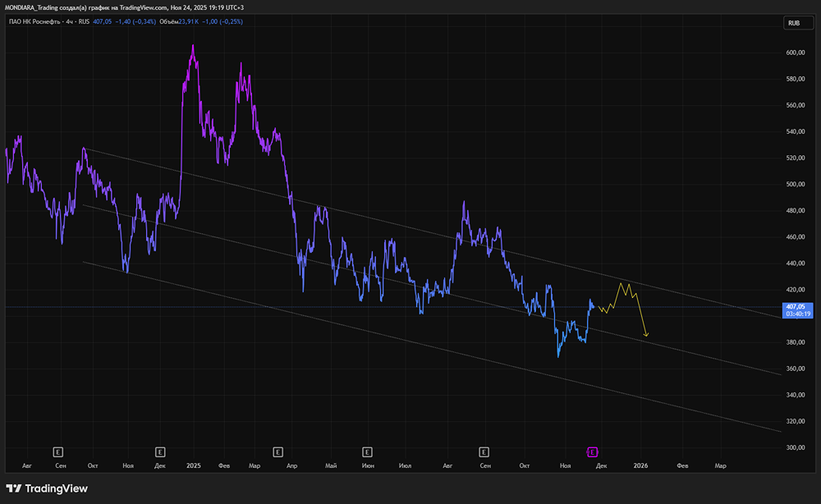
Task: Click the E marker above Июн
Action: 367,451
